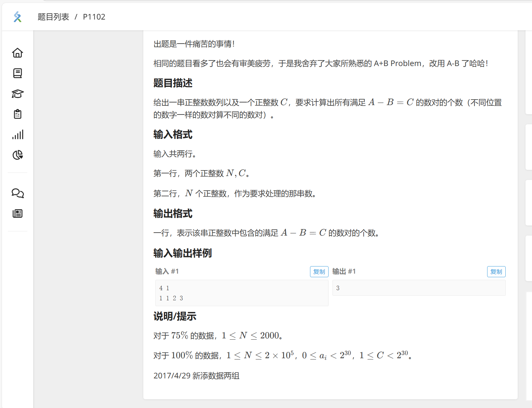Open the Home page via sidebar icon
532x408 pixels.
[x=18, y=53]
